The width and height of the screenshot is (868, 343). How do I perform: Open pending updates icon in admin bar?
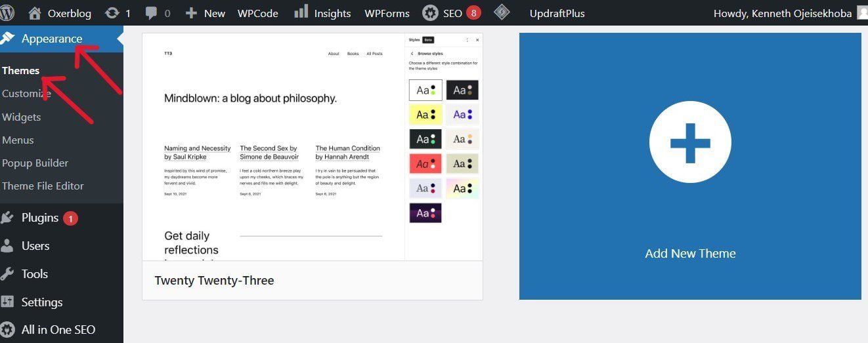118,12
